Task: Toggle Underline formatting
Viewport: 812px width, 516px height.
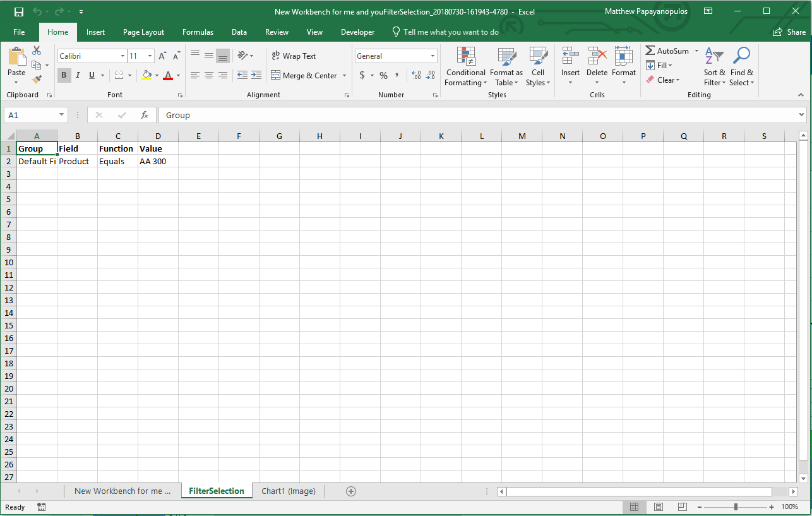Action: click(x=92, y=75)
